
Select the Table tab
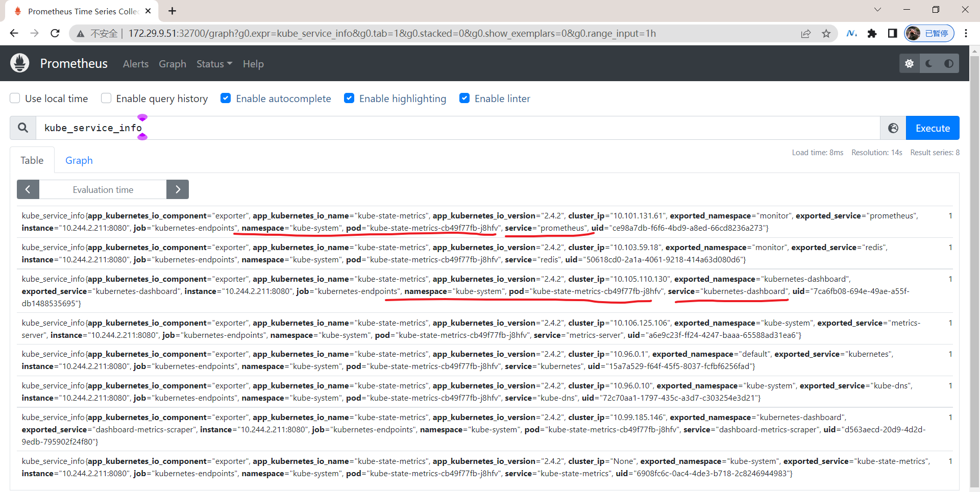coord(32,160)
